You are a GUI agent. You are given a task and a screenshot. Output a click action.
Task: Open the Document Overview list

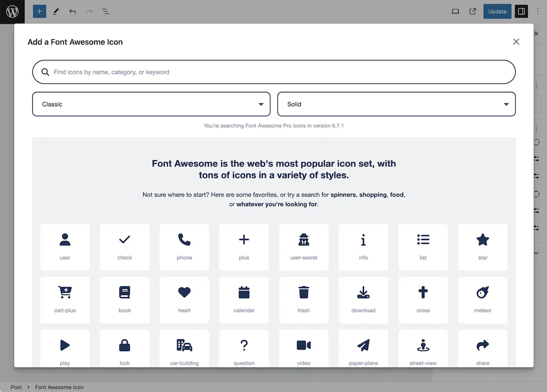coord(105,11)
